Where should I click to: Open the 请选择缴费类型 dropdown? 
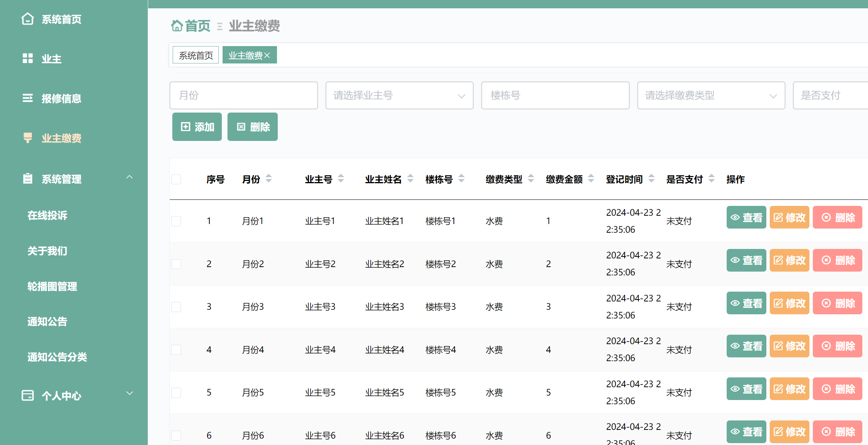coord(711,96)
